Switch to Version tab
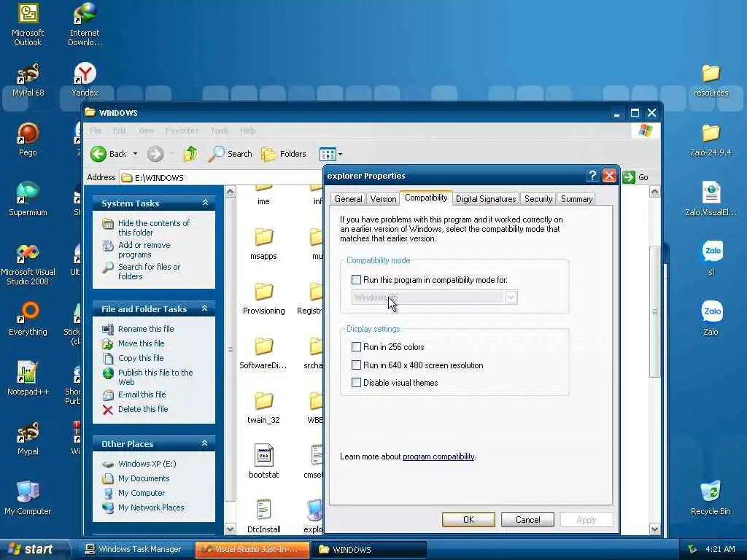The width and height of the screenshot is (747, 560). (x=383, y=199)
